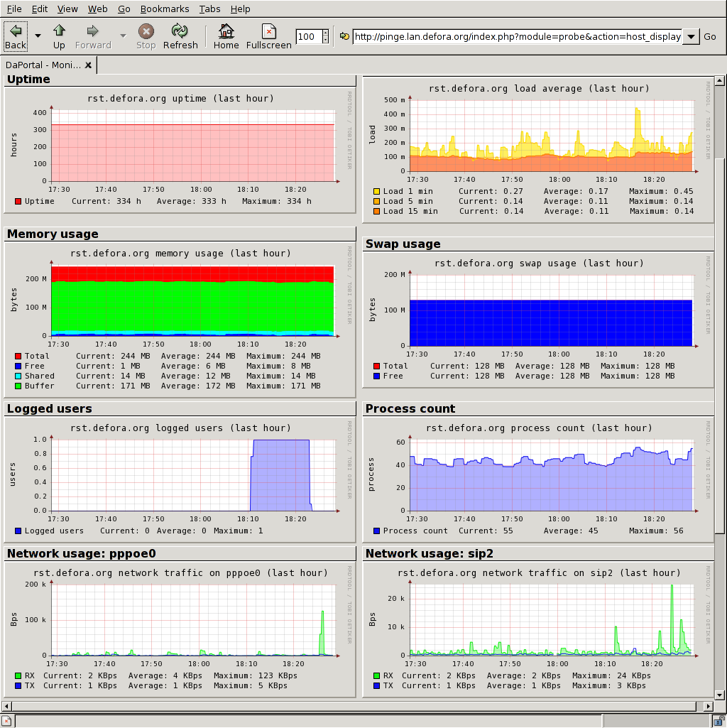Expand the Back history dropdown arrow
727x728 pixels.
(38, 36)
